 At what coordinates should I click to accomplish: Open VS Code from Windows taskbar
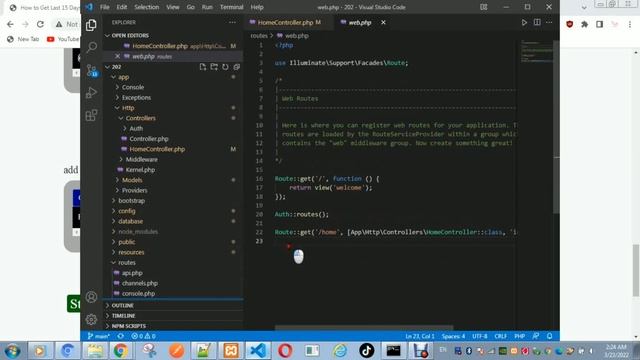tap(258, 351)
